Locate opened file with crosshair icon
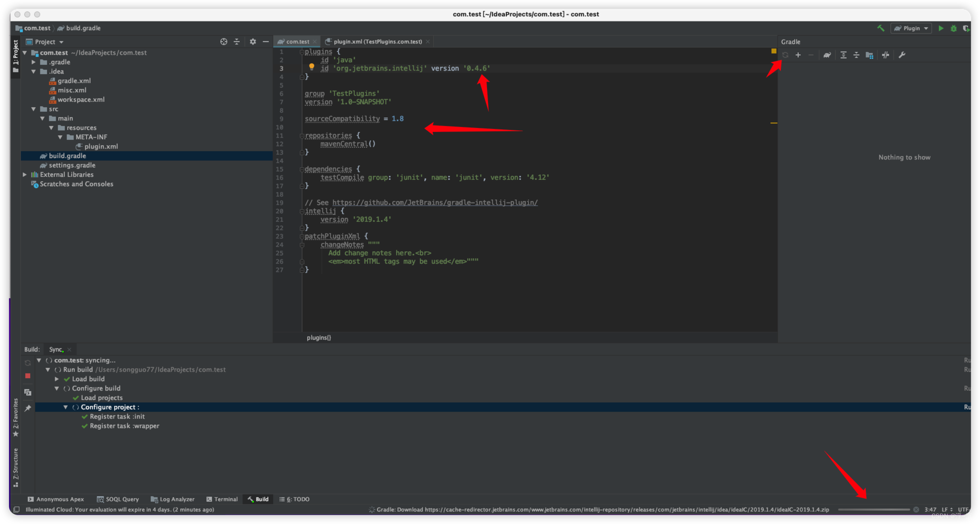 point(224,41)
